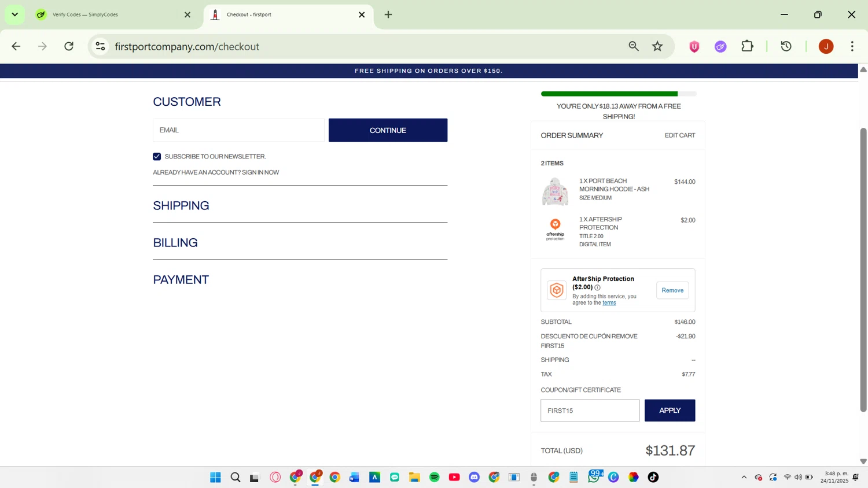
Task: Open TikTok from the taskbar
Action: pos(653,477)
